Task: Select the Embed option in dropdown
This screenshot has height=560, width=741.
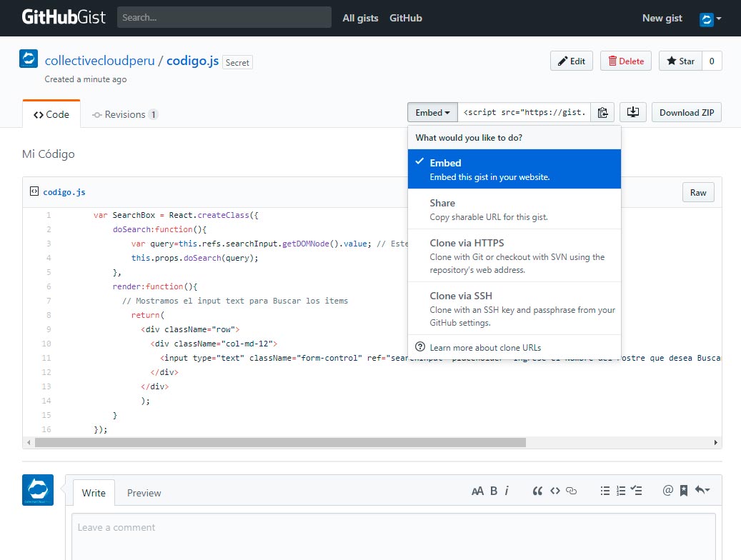Action: click(514, 169)
